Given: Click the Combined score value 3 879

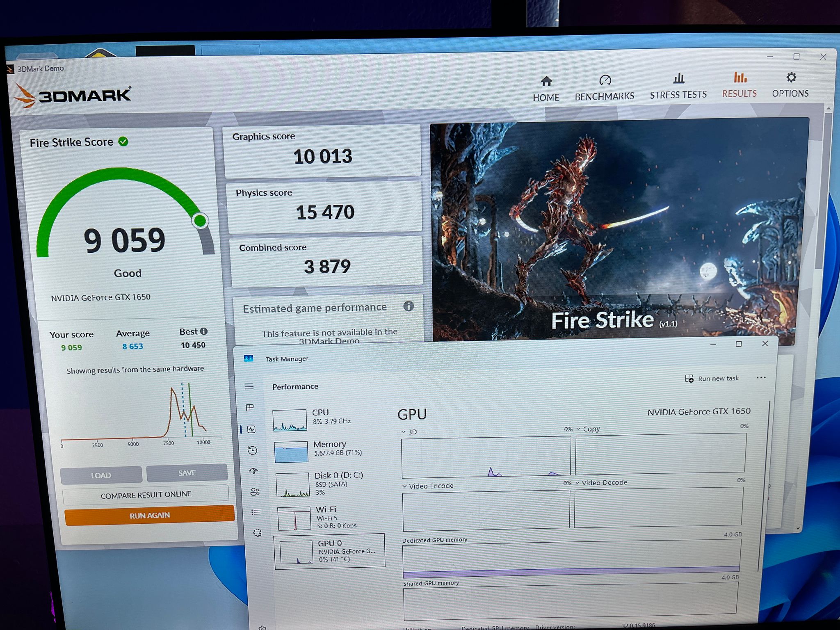Looking at the screenshot, I should pos(327,267).
